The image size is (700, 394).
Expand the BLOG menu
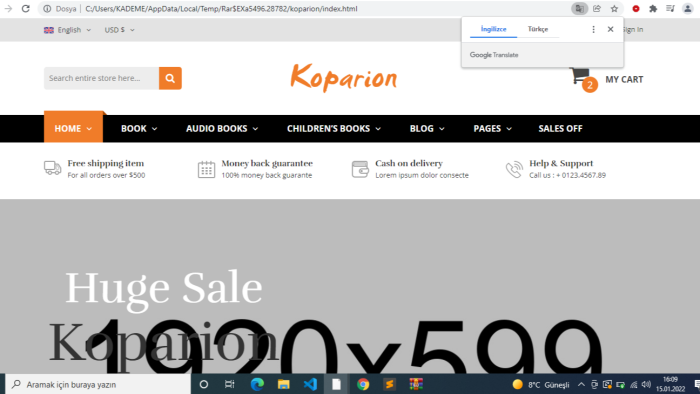[427, 129]
